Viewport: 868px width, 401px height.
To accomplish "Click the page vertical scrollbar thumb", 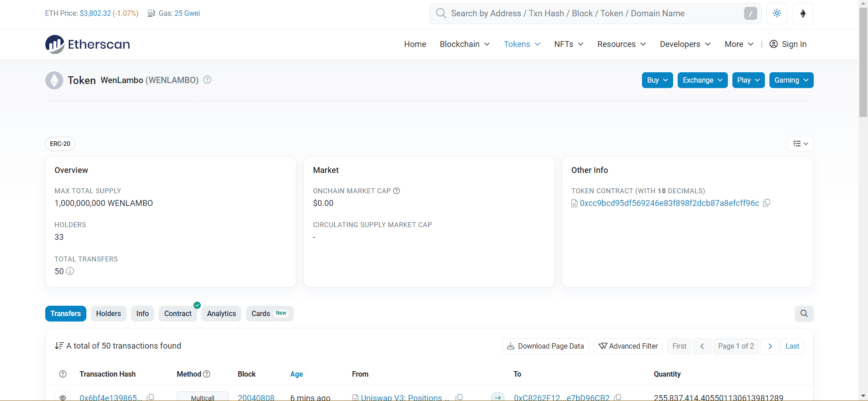I will click(863, 63).
